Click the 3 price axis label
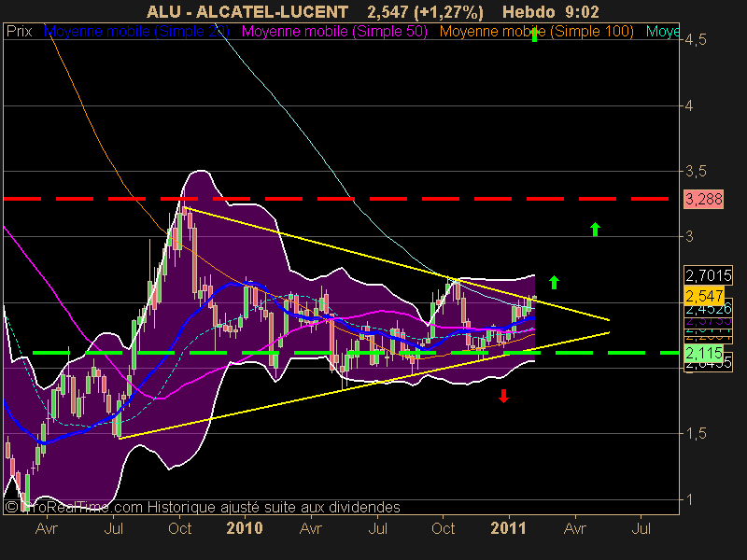The width and height of the screenshot is (747, 560). [x=689, y=237]
